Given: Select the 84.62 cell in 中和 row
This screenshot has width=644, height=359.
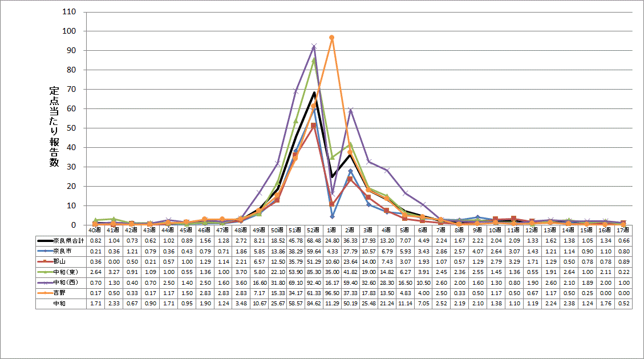Looking at the screenshot, I should click(x=314, y=304).
